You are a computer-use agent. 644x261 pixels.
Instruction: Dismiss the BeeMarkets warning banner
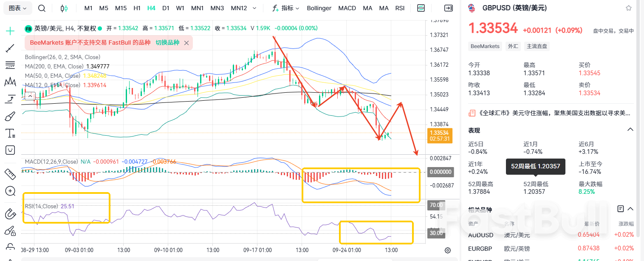coord(186,43)
